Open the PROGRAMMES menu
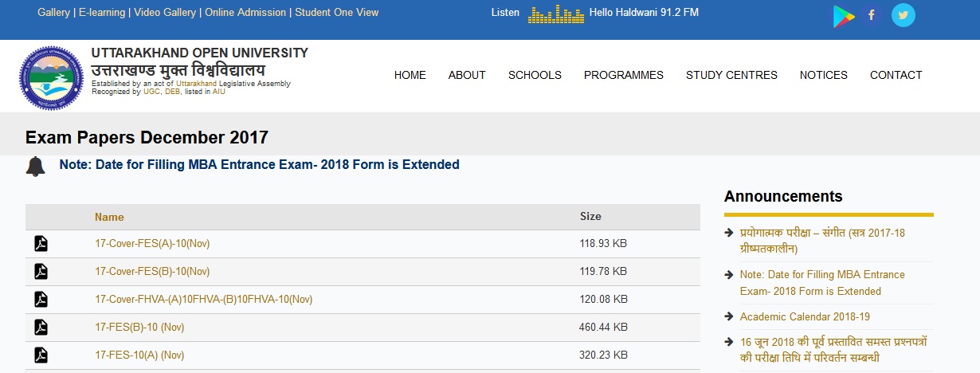This screenshot has width=980, height=373. point(623,75)
